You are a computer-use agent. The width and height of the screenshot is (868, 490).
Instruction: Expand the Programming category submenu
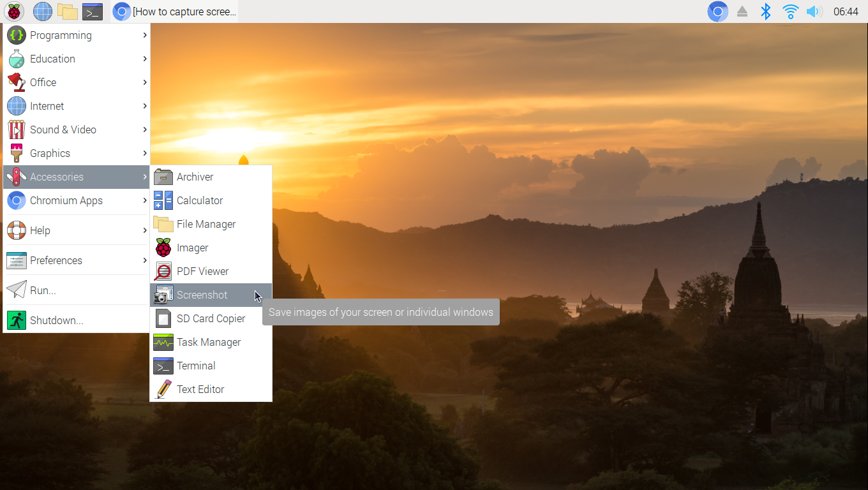pos(61,35)
